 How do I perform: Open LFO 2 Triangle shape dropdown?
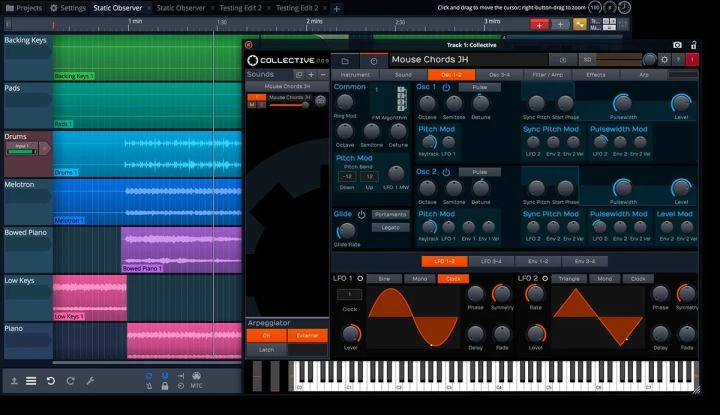pos(569,279)
